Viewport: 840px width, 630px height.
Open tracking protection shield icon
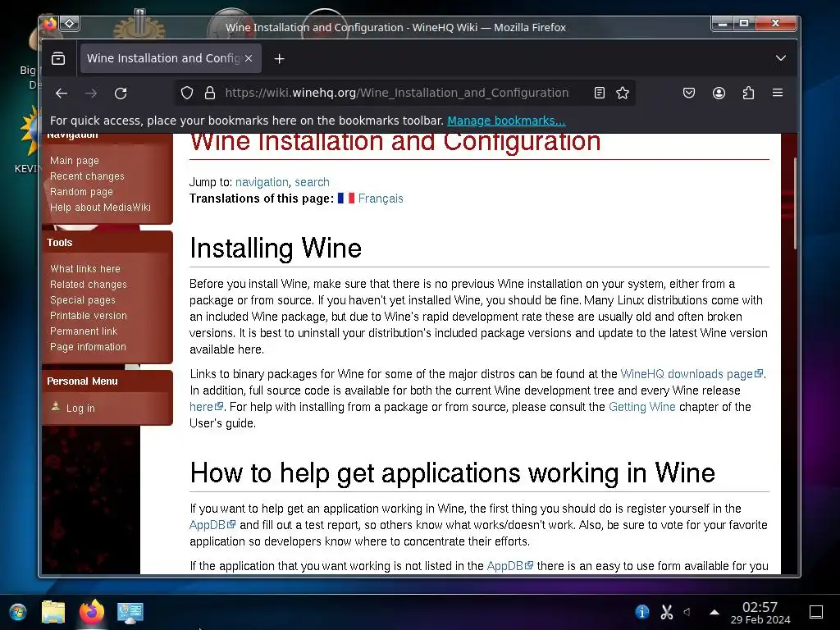[x=186, y=94]
